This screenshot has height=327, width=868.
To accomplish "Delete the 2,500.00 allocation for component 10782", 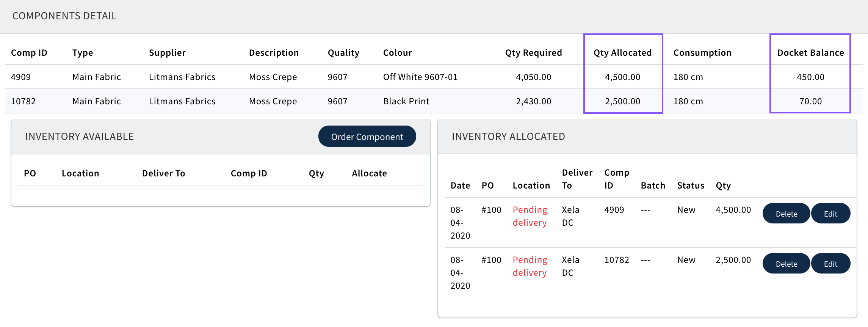I will pyautogui.click(x=786, y=264).
